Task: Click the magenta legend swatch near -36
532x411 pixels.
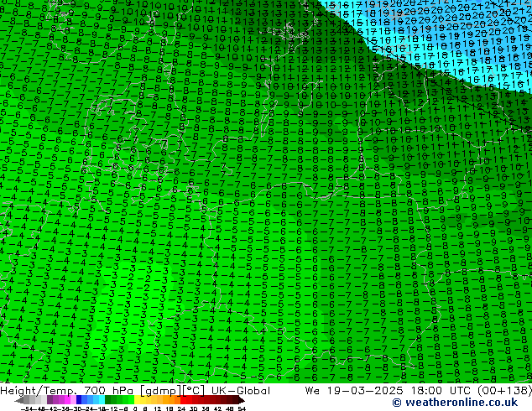Action: (67, 400)
